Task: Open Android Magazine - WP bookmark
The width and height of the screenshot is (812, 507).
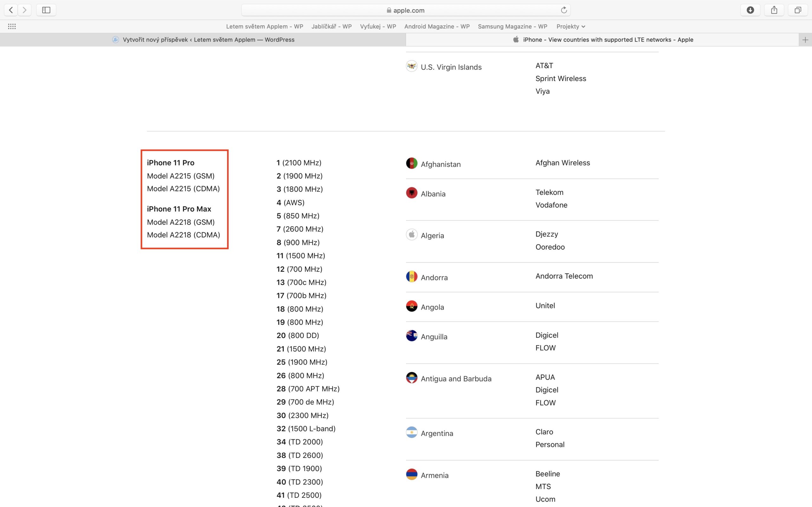Action: tap(436, 27)
